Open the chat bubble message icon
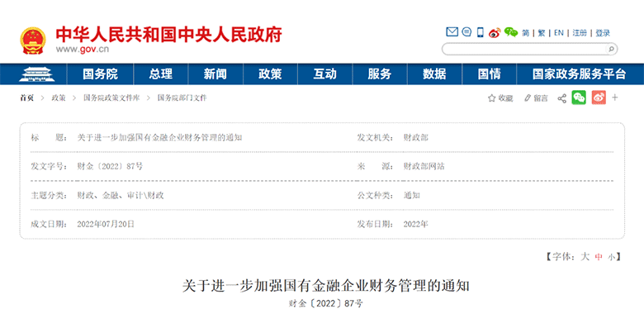 point(466,32)
